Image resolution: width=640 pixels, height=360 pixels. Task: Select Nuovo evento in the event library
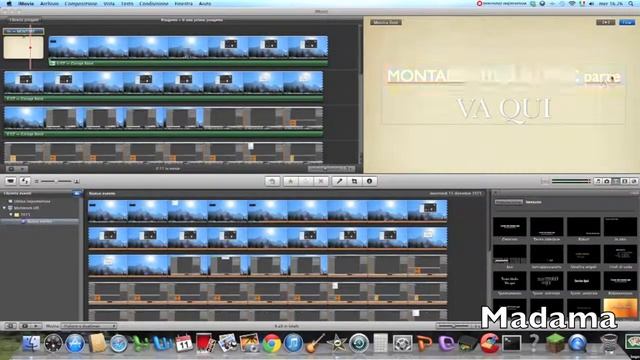coord(40,221)
